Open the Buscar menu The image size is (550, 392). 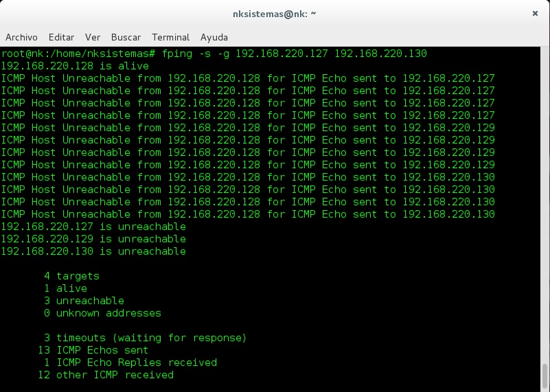pos(126,37)
